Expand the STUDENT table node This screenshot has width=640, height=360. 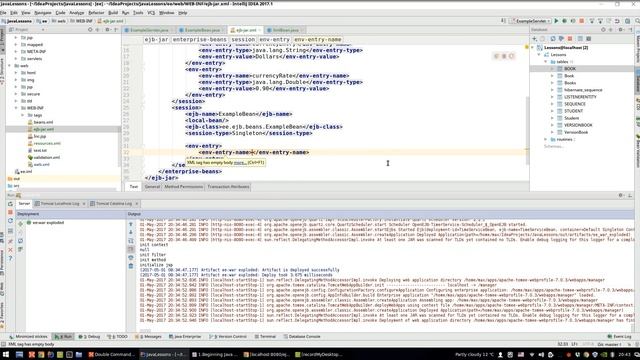pyautogui.click(x=553, y=111)
